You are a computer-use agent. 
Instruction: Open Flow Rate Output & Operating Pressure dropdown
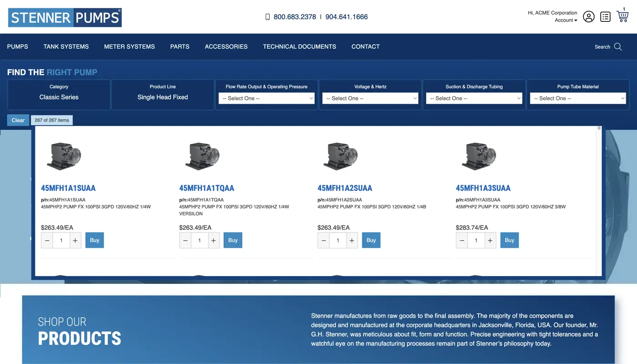coord(267,98)
